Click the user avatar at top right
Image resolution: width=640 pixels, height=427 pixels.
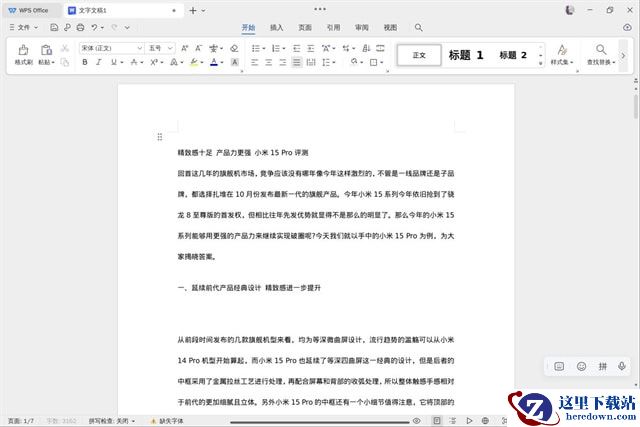click(570, 10)
